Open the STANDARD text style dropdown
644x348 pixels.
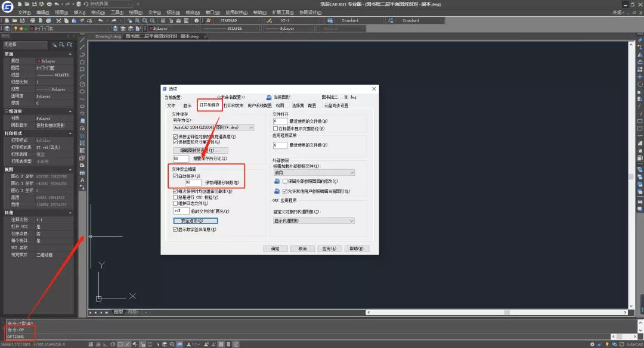click(237, 20)
